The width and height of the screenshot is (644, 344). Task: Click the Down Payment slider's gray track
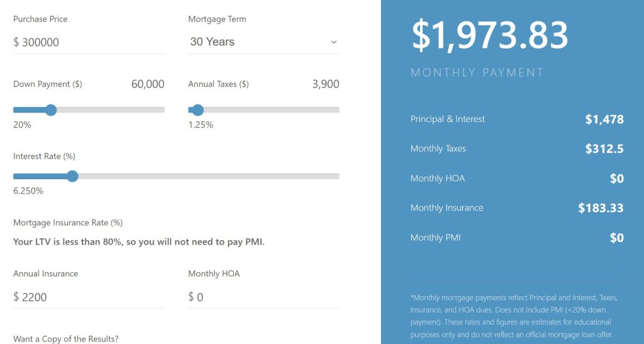pos(111,110)
